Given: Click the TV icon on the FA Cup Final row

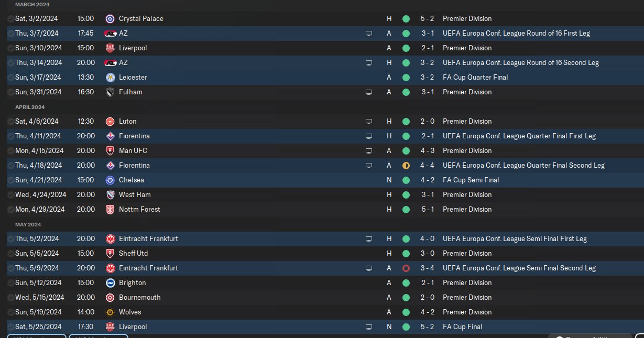Looking at the screenshot, I should [369, 327].
